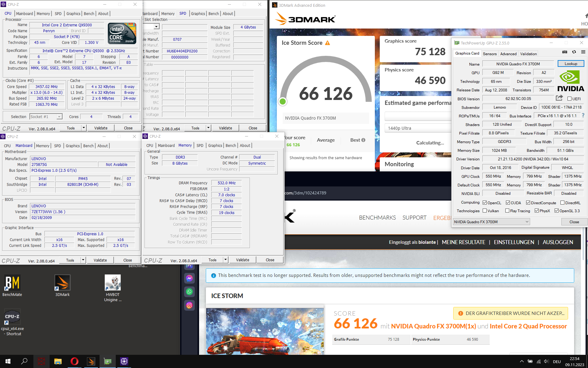Image resolution: width=588 pixels, height=368 pixels.
Task: Click Close button in GPU-Z
Action: [x=574, y=222]
